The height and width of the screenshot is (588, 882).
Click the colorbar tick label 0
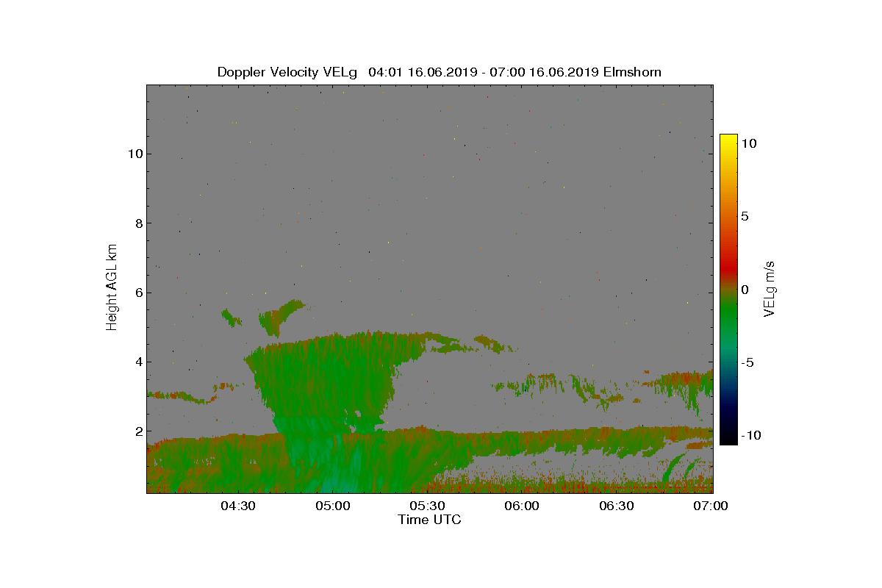(x=745, y=290)
